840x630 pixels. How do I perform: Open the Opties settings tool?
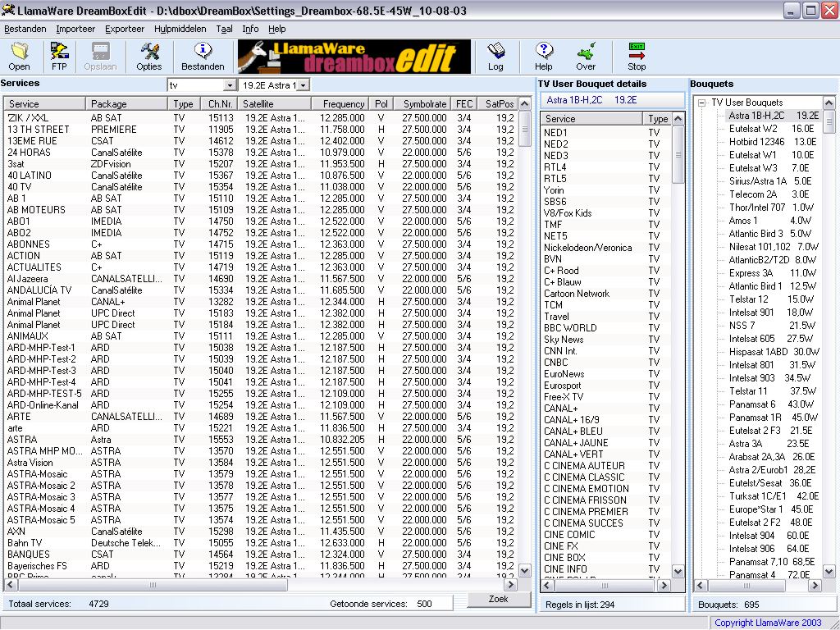point(149,57)
